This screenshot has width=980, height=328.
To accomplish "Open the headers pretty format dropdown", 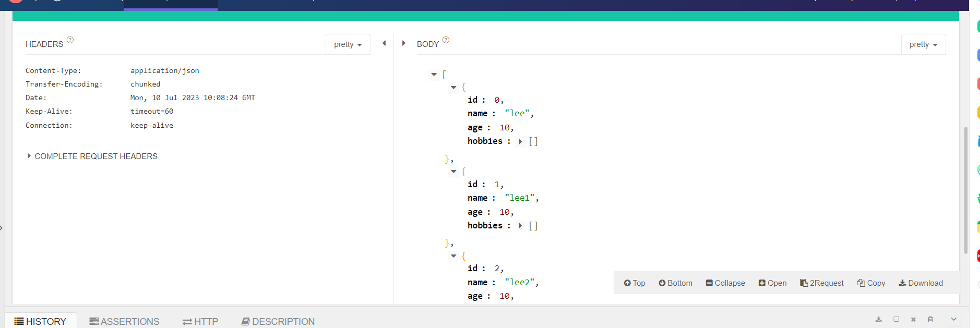I will [x=348, y=44].
